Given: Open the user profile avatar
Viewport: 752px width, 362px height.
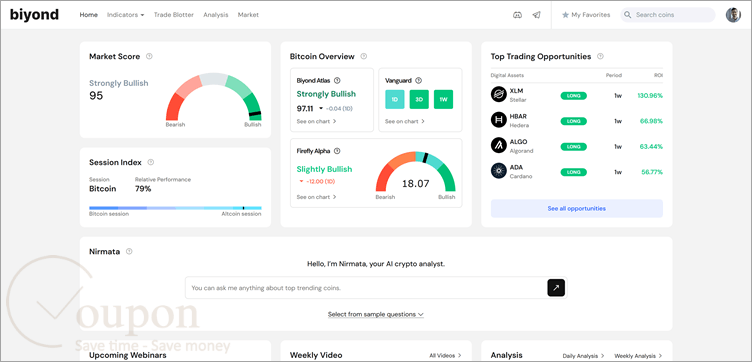Looking at the screenshot, I should [x=733, y=15].
